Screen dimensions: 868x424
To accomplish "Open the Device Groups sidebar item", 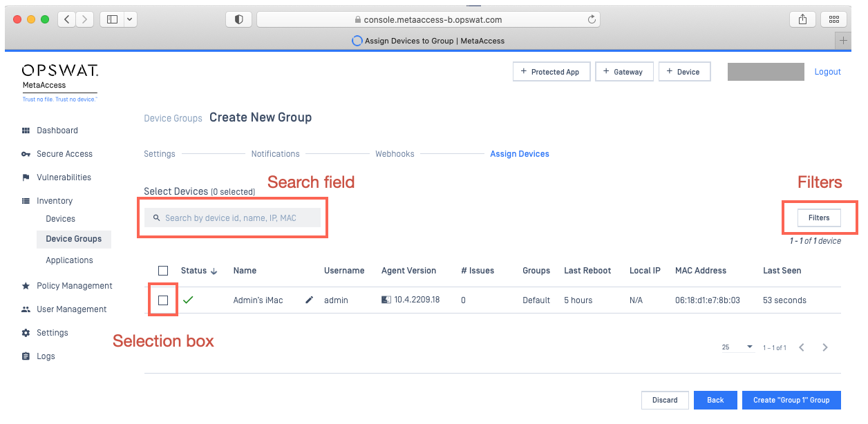I will click(73, 239).
